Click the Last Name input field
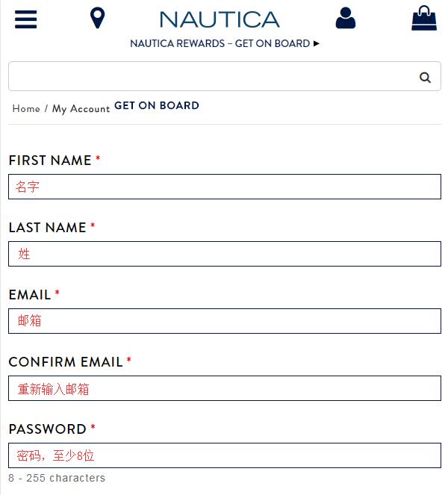 225,254
